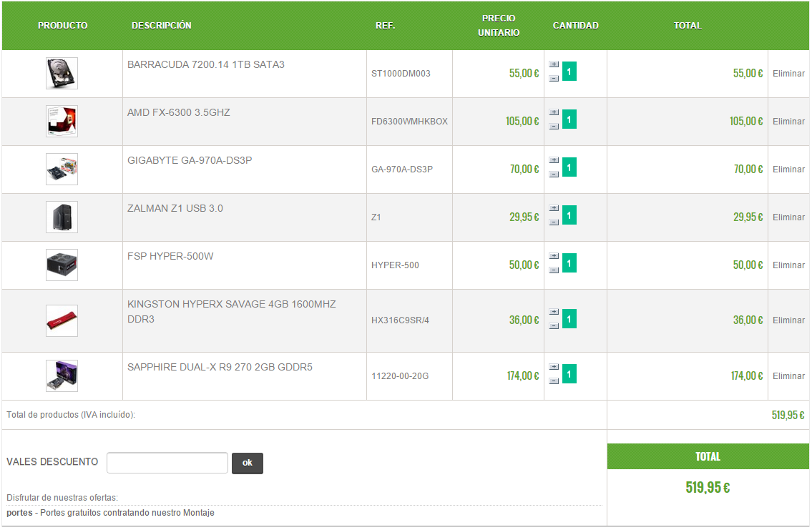Open the Zalman Z1 case thumbnail

coord(62,217)
